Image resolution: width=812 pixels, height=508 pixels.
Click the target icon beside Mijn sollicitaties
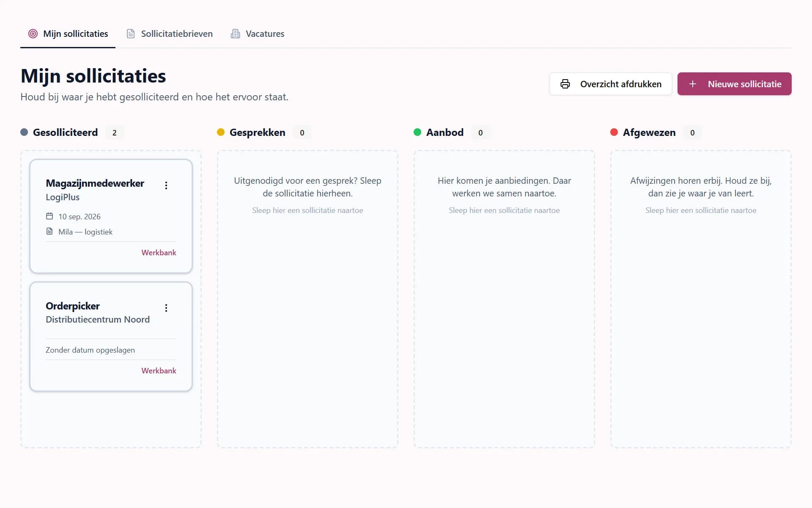point(33,33)
